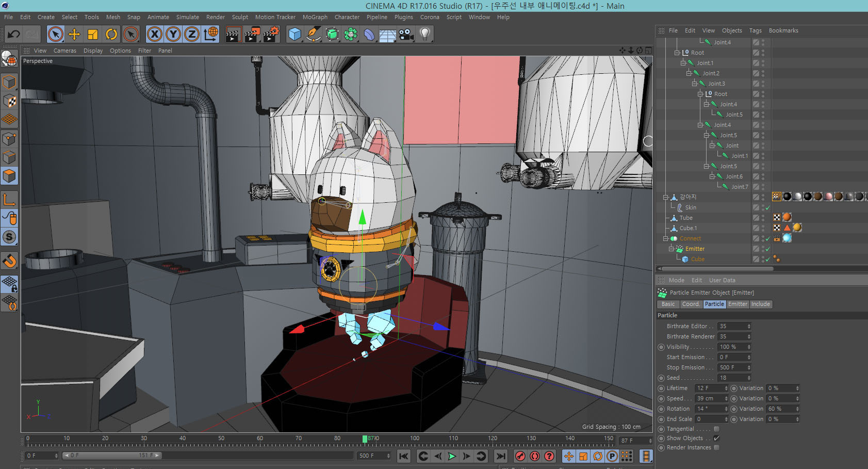
Task: Click the Birthrate Editor value stepper
Action: coord(749,326)
